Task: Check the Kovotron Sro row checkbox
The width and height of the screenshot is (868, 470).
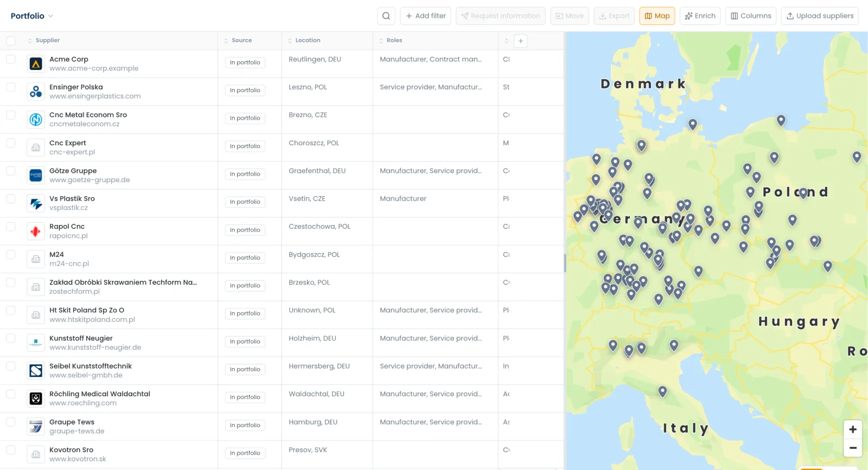Action: 11,449
